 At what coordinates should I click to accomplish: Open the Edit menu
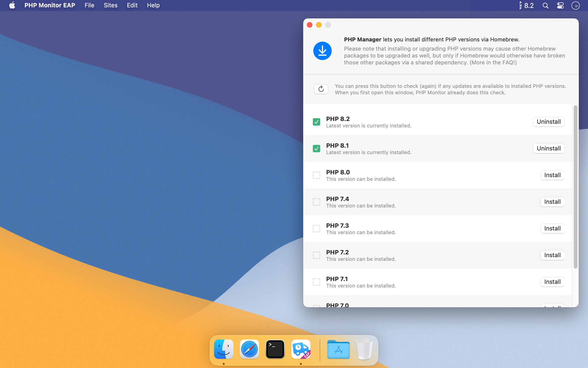click(x=132, y=5)
